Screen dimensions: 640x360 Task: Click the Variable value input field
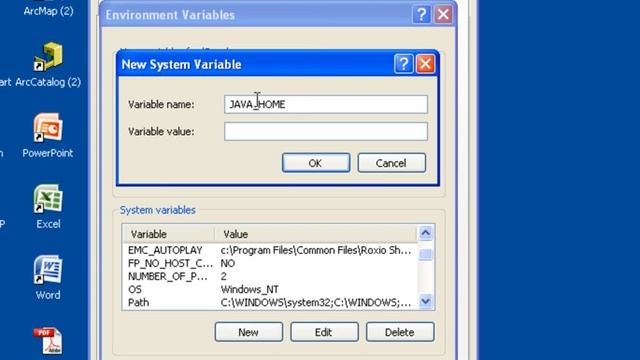[x=326, y=131]
